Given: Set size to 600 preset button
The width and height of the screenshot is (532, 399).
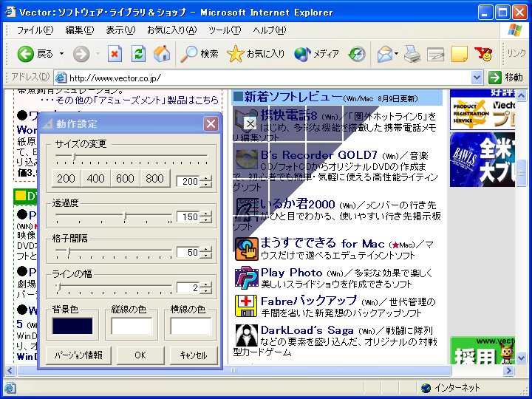Looking at the screenshot, I should [125, 178].
